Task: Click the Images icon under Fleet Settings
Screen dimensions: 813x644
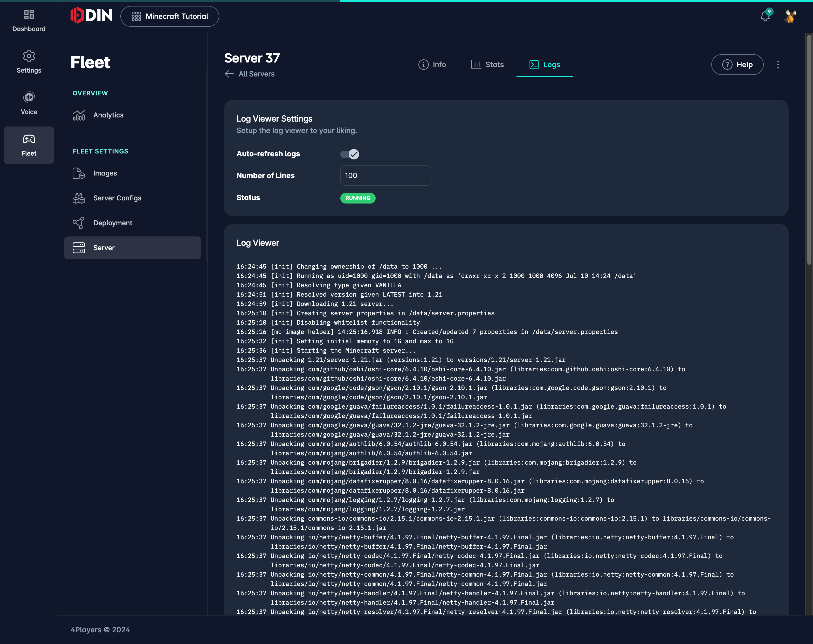Action: 79,173
